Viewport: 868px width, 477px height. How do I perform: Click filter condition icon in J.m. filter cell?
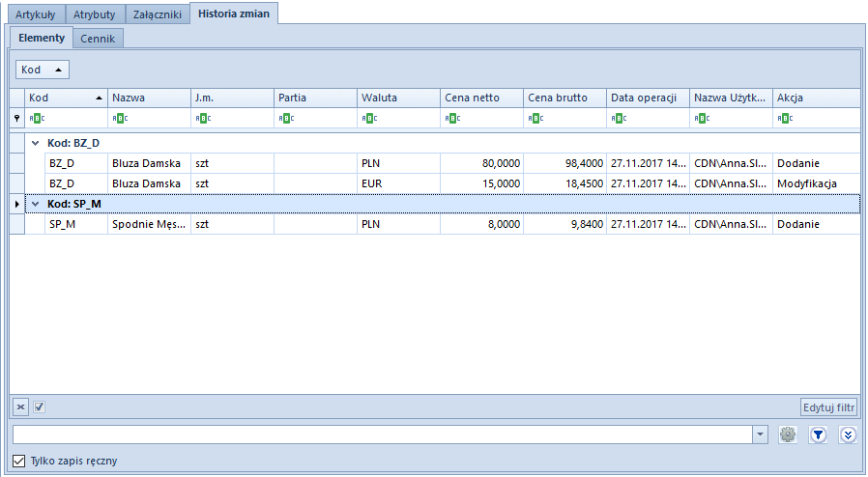203,118
